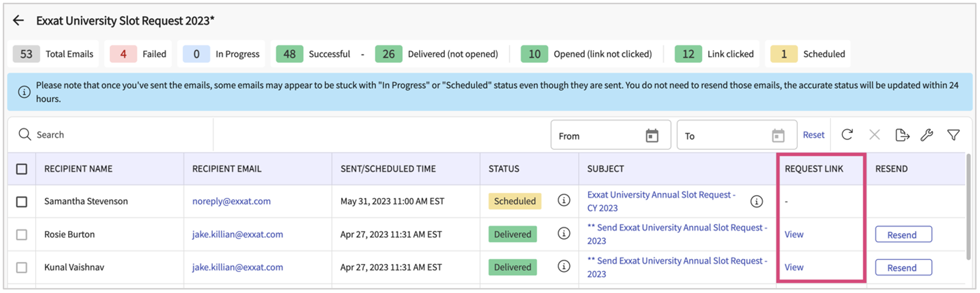Open Rosie Burton's jake.killian@exxat.com email link

[x=237, y=235]
